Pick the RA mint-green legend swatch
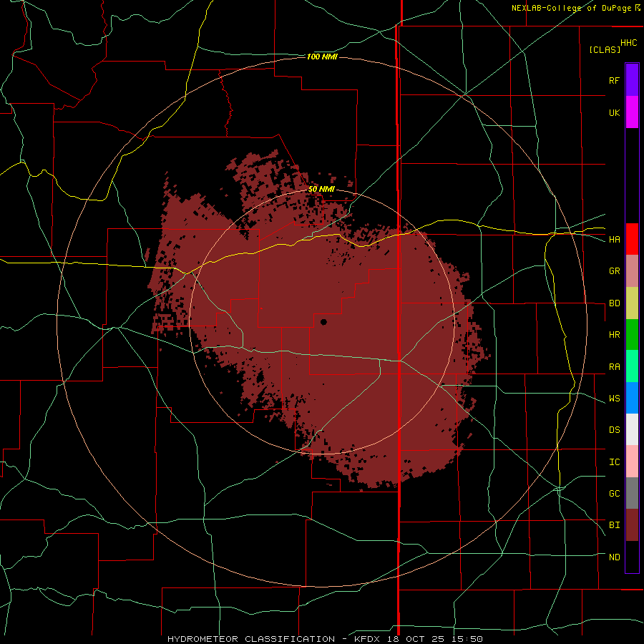This screenshot has width=644, height=644. tap(632, 366)
